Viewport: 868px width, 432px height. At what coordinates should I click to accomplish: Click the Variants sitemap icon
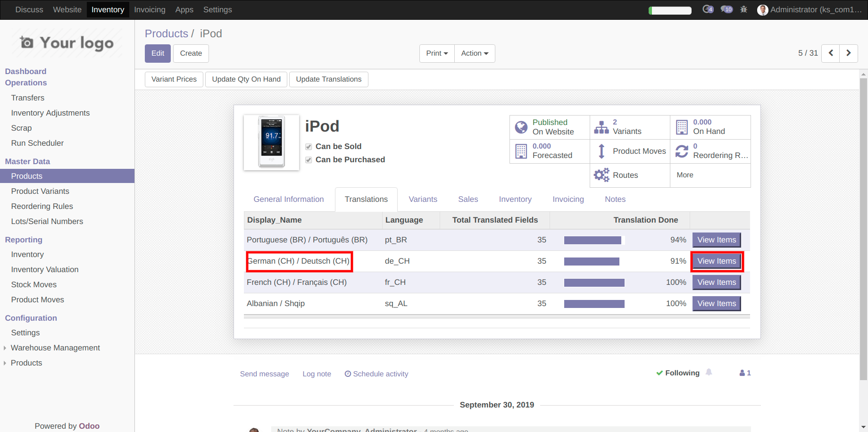(x=601, y=127)
